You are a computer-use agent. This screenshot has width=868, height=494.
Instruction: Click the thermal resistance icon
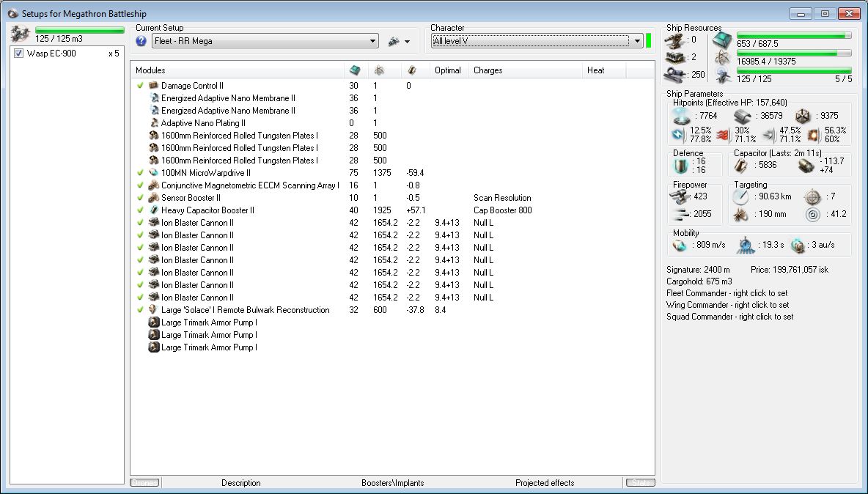[x=722, y=134]
